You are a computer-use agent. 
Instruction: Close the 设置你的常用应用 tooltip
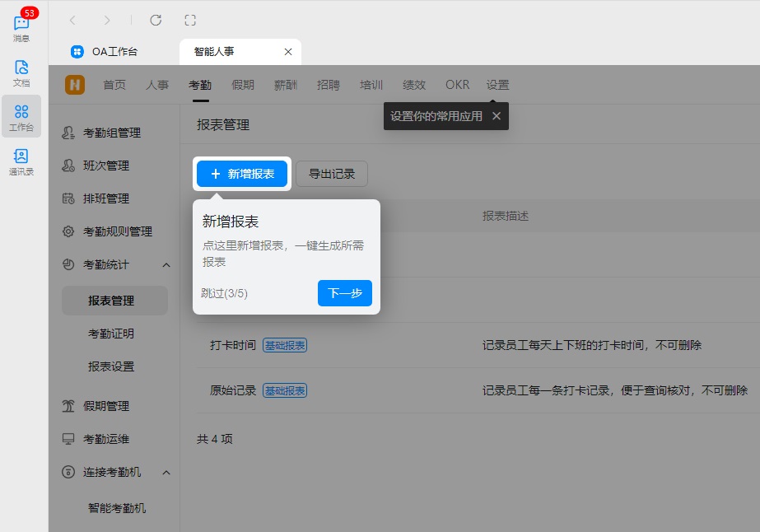point(496,116)
